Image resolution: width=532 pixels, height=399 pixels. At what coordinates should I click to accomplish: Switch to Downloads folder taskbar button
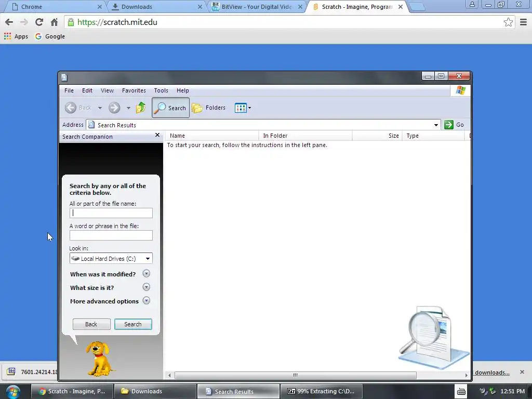155,391
